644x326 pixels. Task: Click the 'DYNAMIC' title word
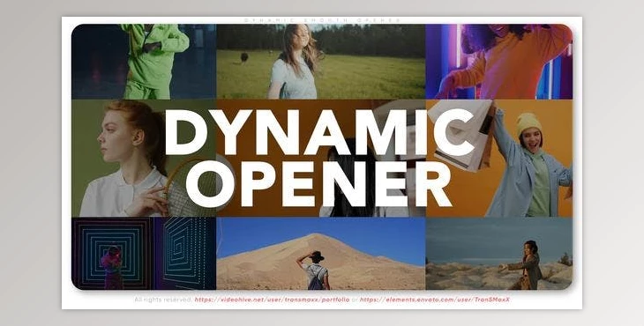(319, 132)
